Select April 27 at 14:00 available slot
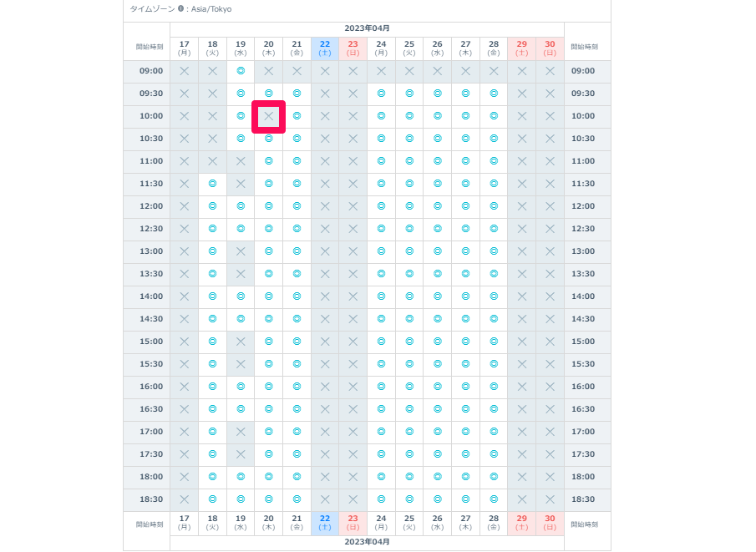This screenshot has height=552, width=756. click(x=466, y=296)
